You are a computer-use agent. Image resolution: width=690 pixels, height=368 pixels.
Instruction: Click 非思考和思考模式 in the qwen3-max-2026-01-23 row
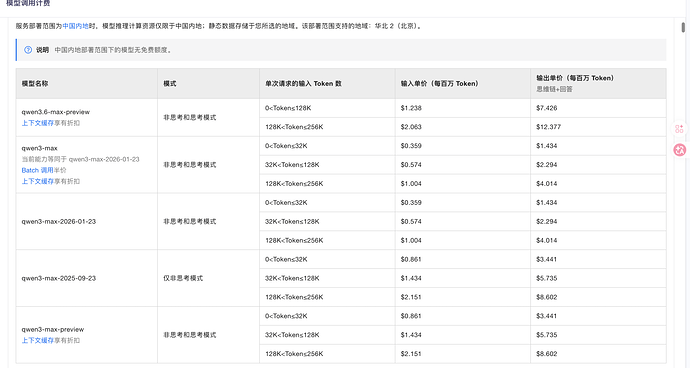pos(190,221)
